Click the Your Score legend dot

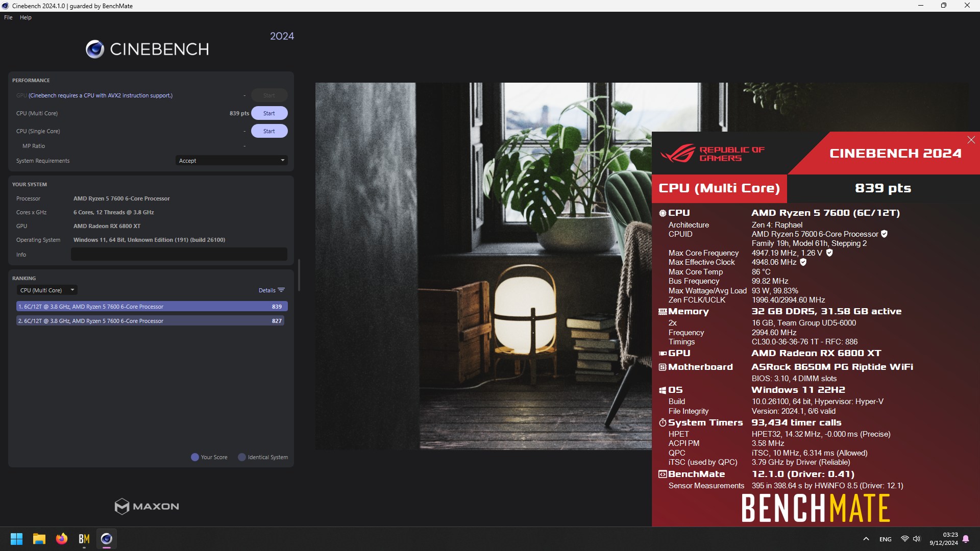point(194,457)
